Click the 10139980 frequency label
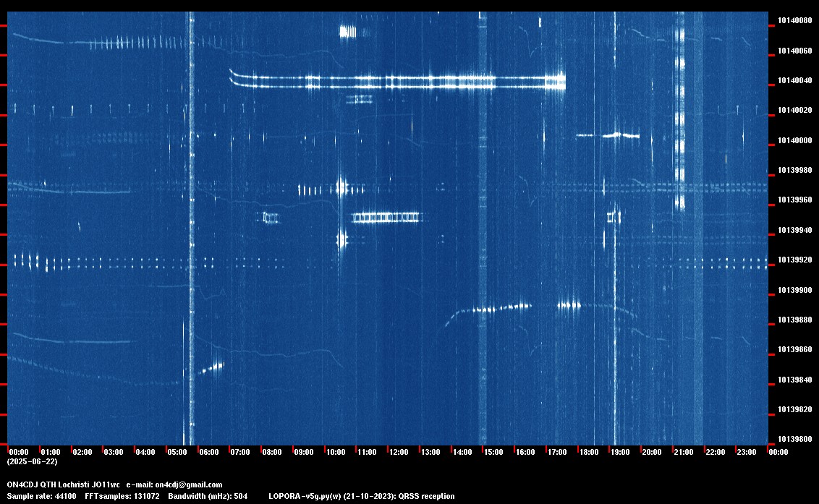 pyautogui.click(x=795, y=170)
